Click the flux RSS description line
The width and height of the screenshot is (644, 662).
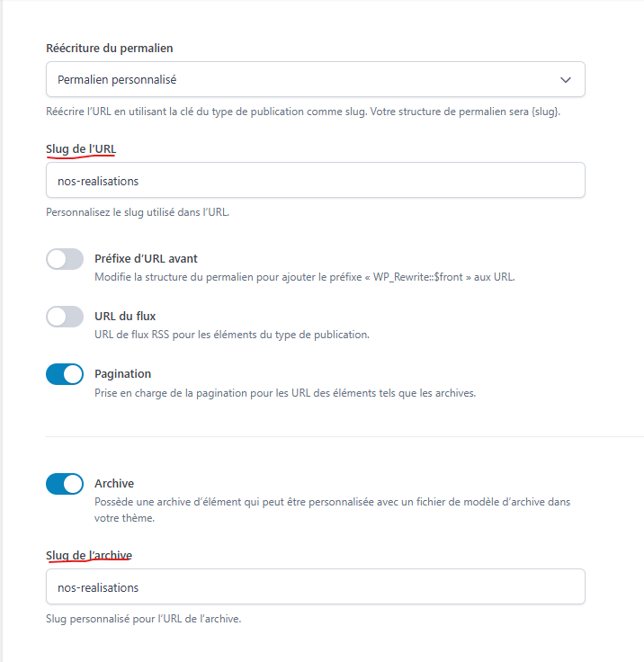tap(232, 335)
